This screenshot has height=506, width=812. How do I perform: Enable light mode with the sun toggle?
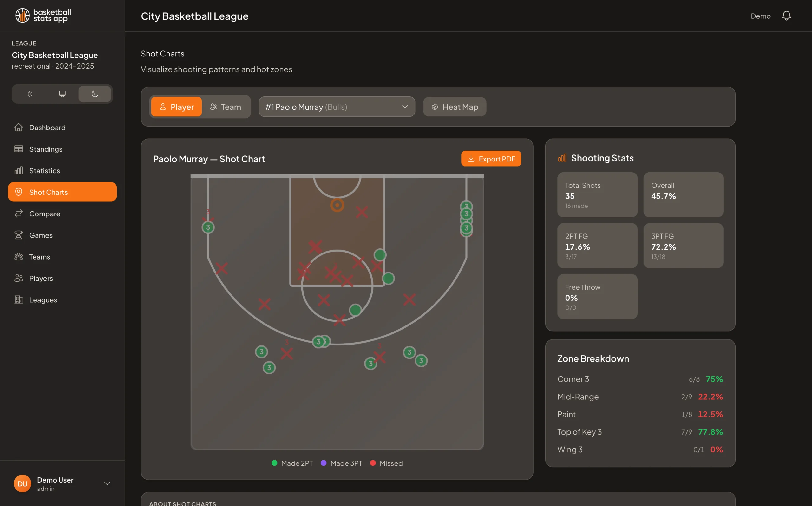(29, 94)
